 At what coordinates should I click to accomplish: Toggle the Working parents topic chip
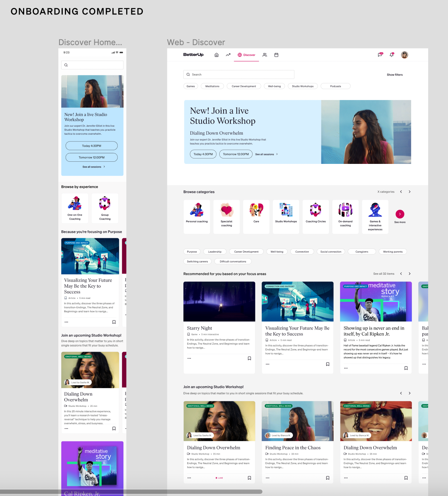(393, 252)
